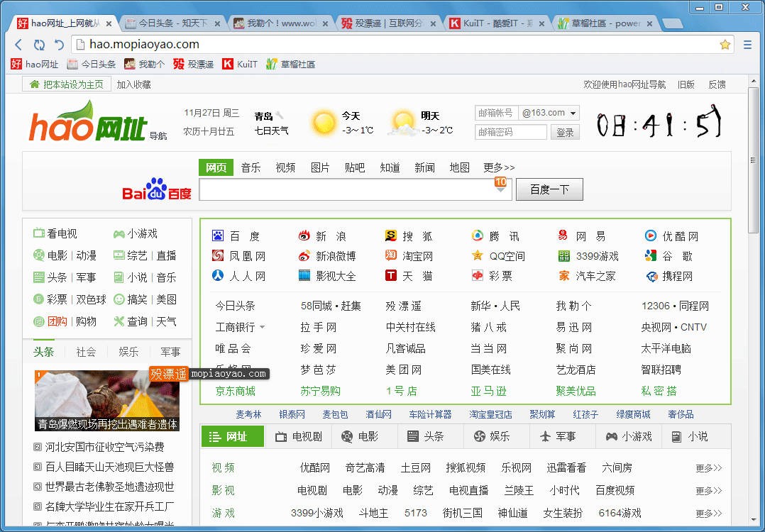
Task: Click the 百度 paw icon link
Action: pyautogui.click(x=218, y=236)
